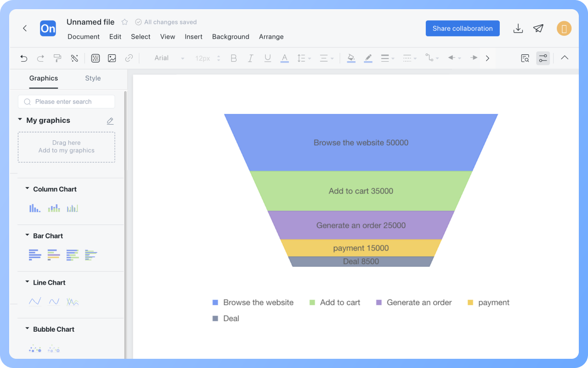Screen dimensions: 588x368
Task: Collapse the Column Chart section
Action: 27,189
